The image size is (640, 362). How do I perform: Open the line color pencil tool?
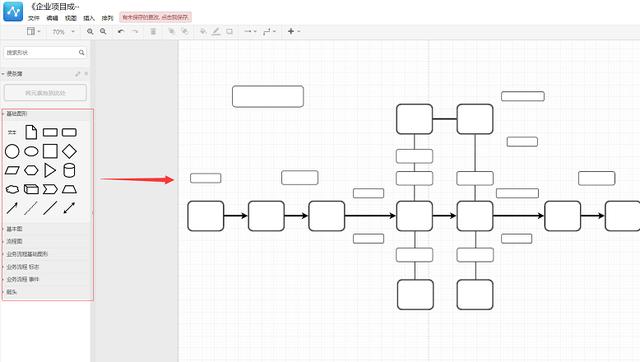[x=216, y=31]
